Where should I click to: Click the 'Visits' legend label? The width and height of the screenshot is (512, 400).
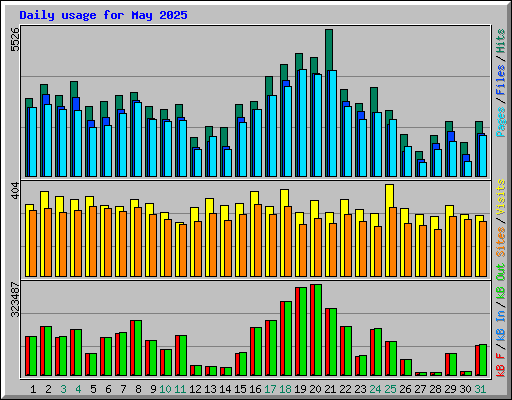coord(501,197)
